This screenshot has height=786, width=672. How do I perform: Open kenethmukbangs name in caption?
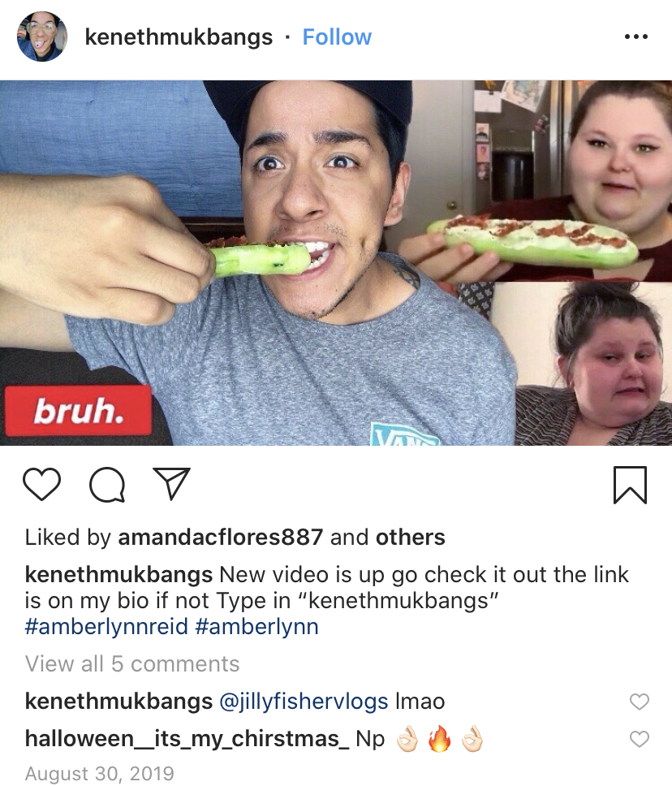coord(118,574)
